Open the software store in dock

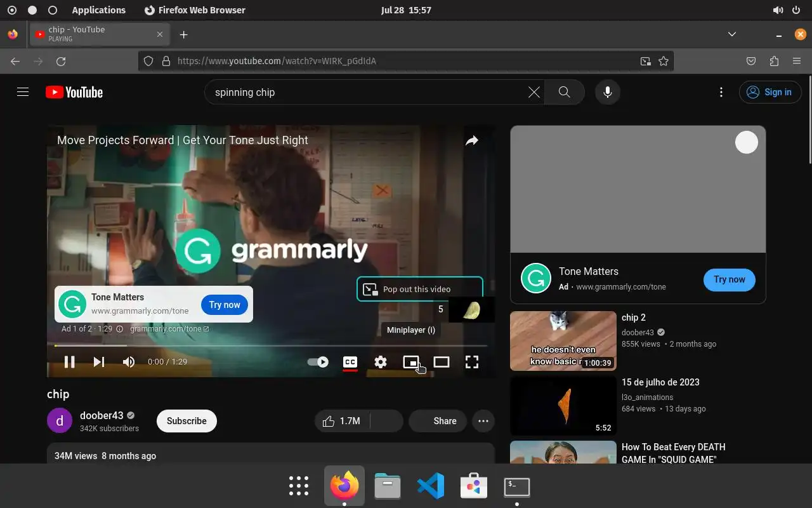[474, 486]
